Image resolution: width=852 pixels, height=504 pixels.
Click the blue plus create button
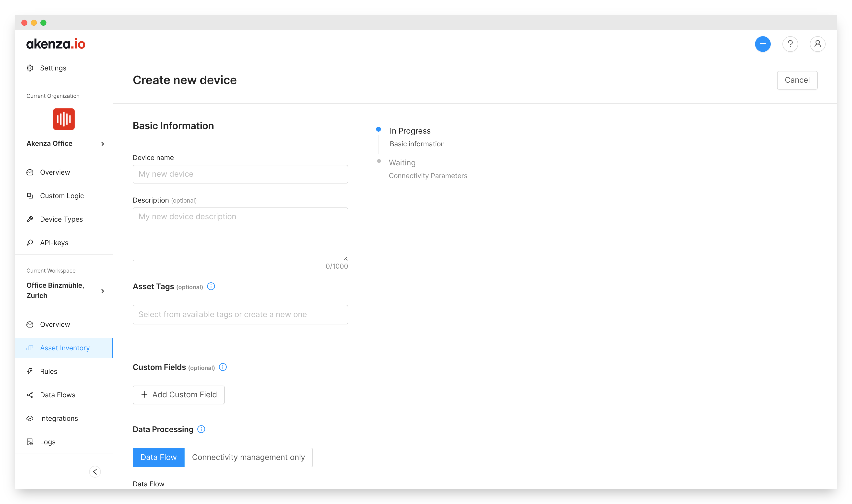(762, 44)
